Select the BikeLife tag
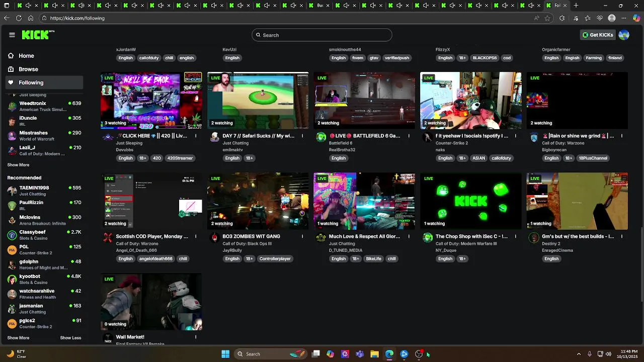This screenshot has width=644, height=362. pos(373,258)
